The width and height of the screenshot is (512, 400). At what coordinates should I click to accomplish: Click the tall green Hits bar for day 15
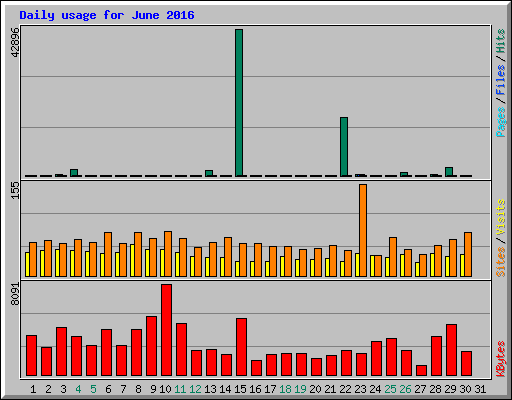[x=239, y=103]
